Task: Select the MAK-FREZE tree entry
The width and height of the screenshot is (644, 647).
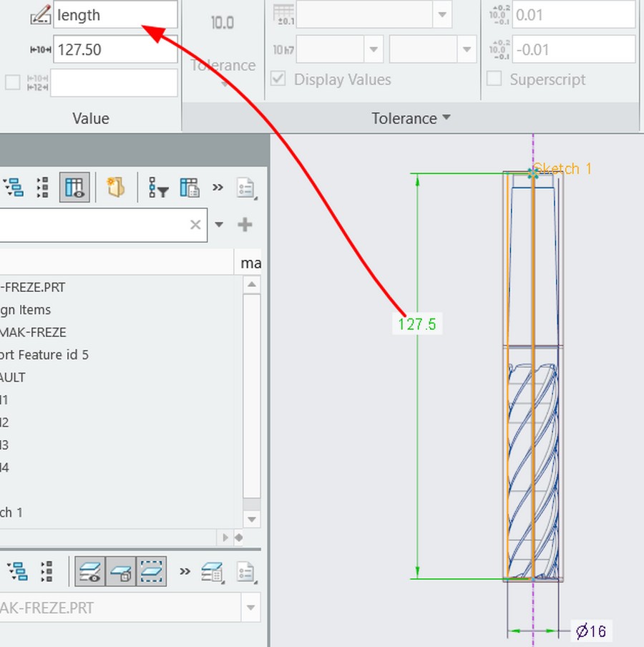Action: (x=33, y=333)
